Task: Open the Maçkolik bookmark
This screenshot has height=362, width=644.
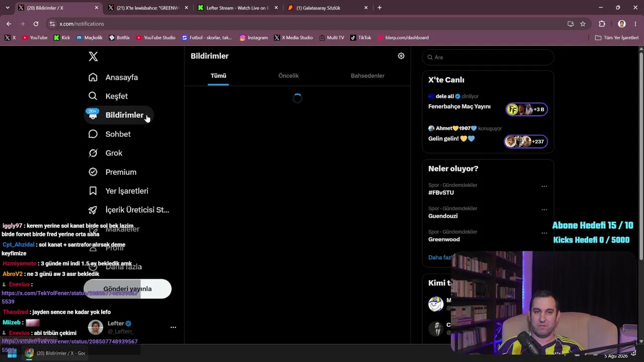Action: click(90, 38)
